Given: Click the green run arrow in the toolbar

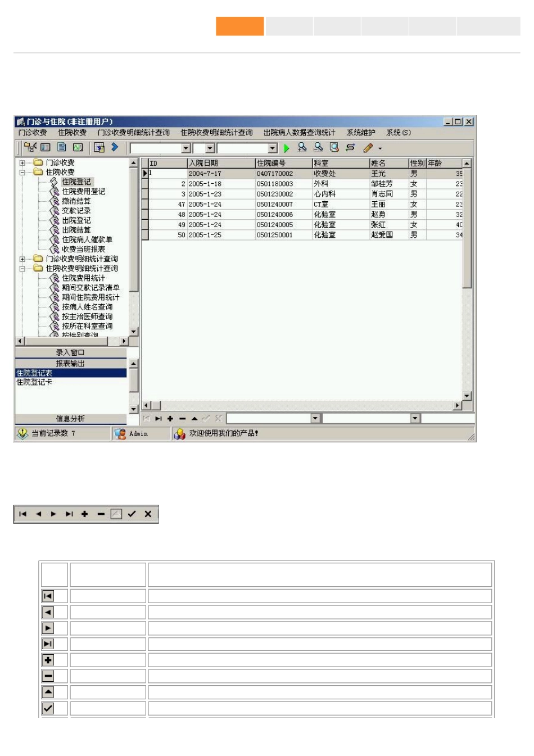Looking at the screenshot, I should 287,148.
